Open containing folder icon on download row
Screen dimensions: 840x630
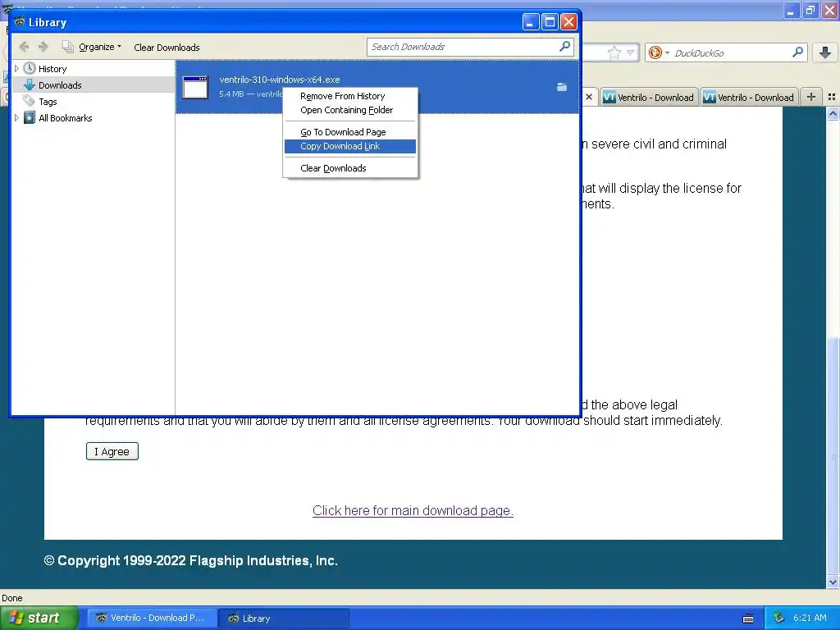[x=561, y=87]
